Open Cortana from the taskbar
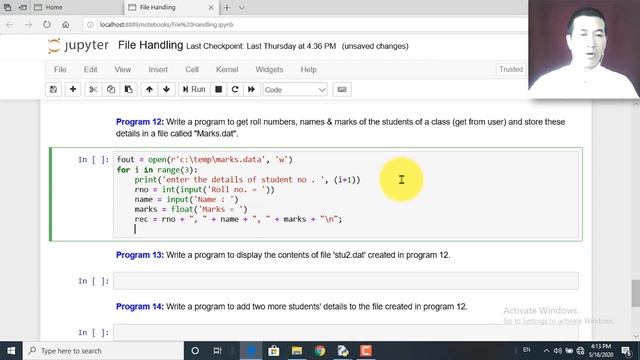The image size is (640, 360). point(195,351)
